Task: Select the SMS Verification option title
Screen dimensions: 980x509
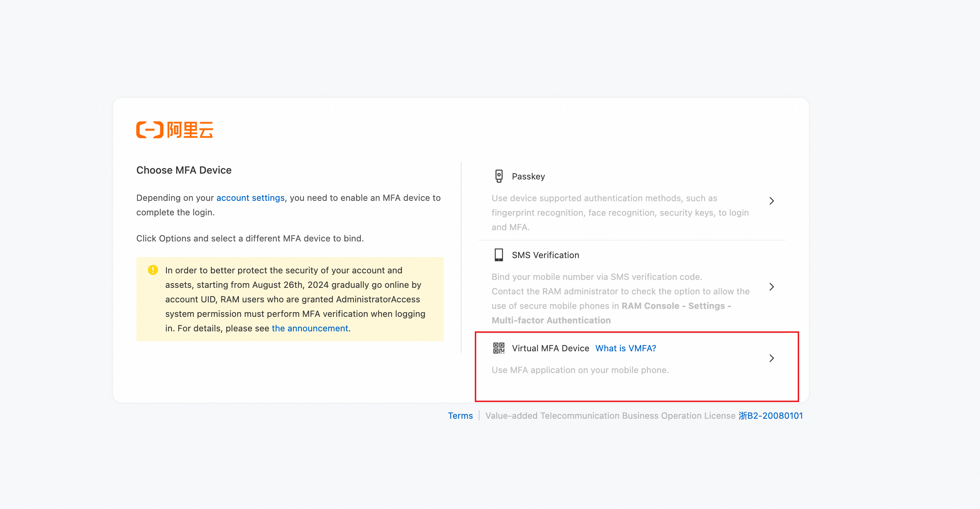Action: pos(545,255)
